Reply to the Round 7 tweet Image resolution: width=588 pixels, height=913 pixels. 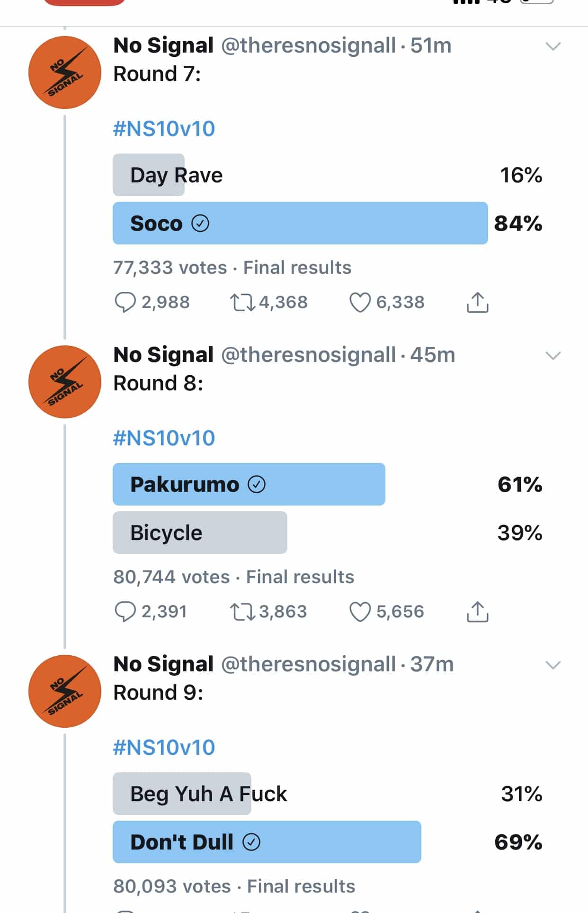(125, 302)
